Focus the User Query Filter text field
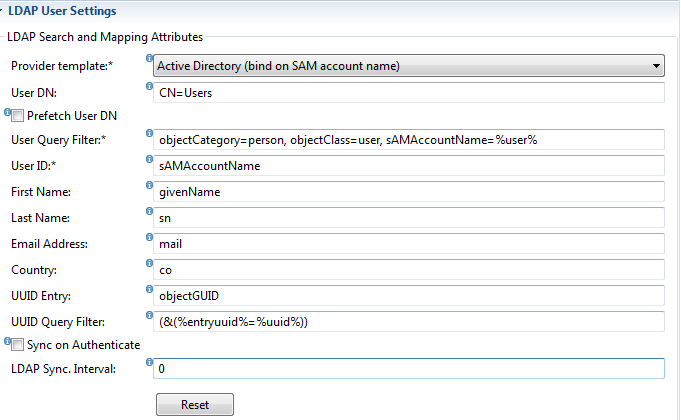The image size is (681, 420). click(x=409, y=140)
